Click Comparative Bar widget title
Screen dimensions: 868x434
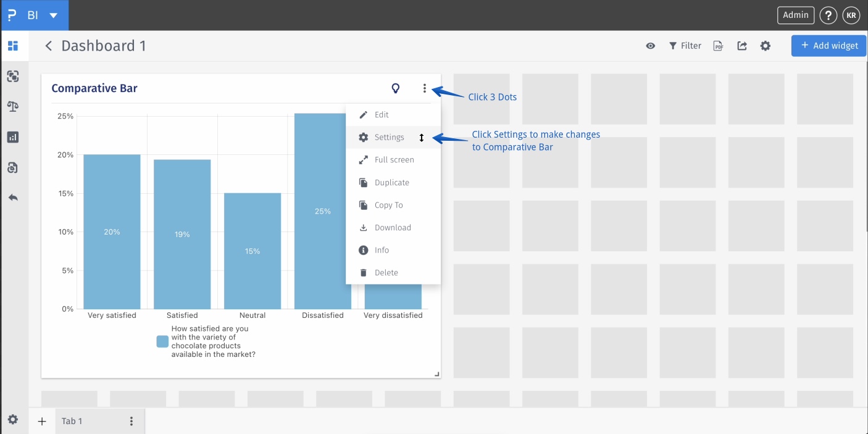(94, 88)
